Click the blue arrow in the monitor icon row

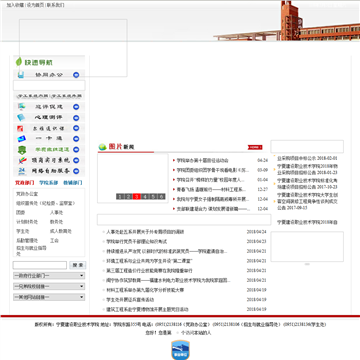click(76, 107)
